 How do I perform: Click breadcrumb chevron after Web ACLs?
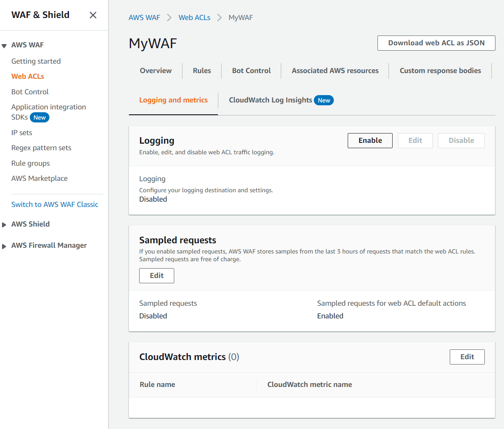click(219, 18)
